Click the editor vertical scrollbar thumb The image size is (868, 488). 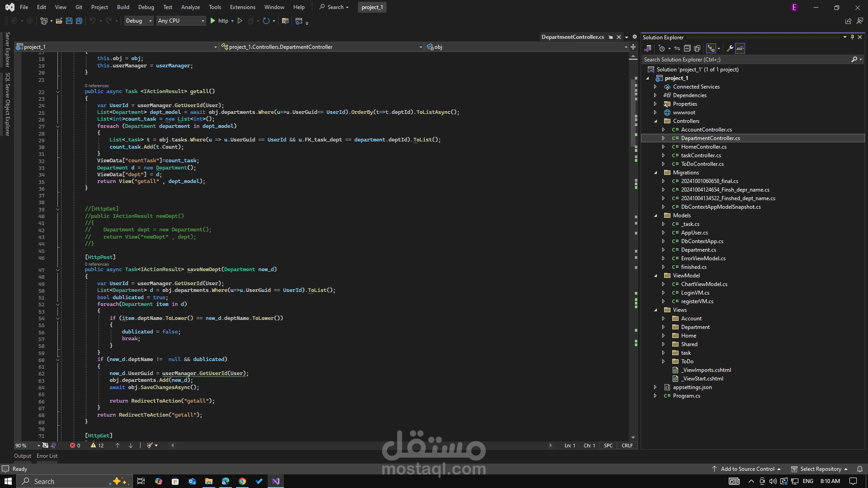tap(633, 113)
